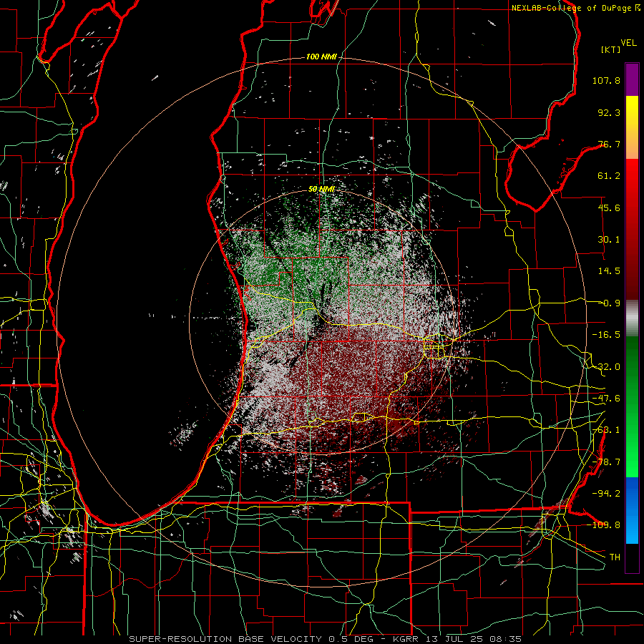Select the 76.7 legend value
The image size is (644, 644).
(609, 144)
